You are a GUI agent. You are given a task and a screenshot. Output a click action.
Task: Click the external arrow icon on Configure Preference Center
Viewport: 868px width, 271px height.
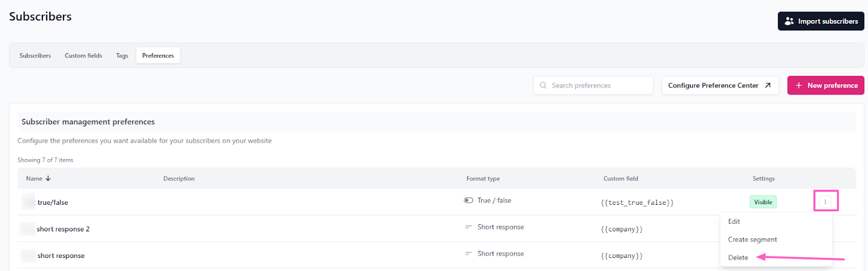pos(768,85)
